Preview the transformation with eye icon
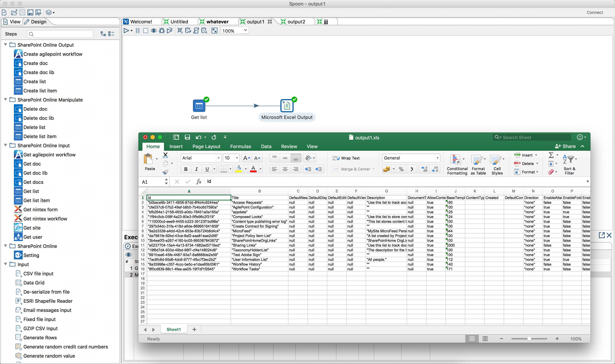Screen dimensions: 615x364 click(x=154, y=31)
